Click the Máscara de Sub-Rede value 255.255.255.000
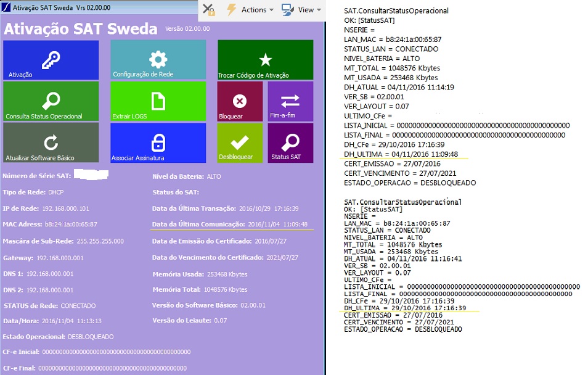The width and height of the screenshot is (588, 375). (x=100, y=241)
